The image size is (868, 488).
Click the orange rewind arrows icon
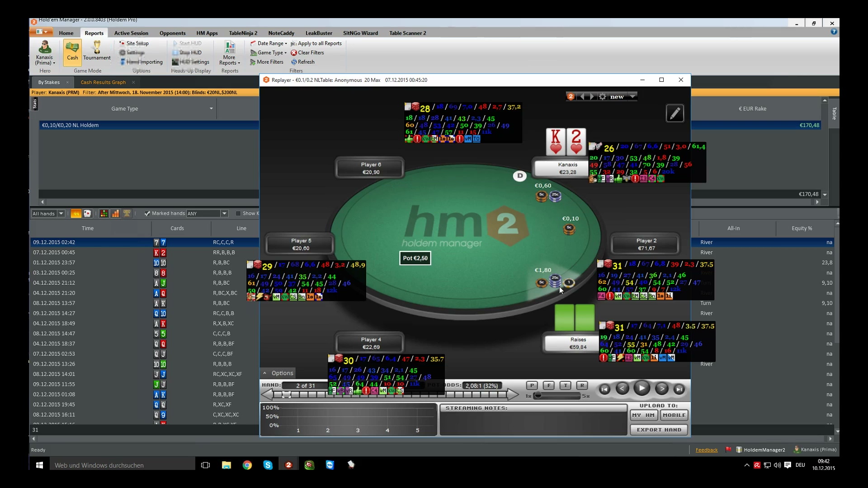[x=76, y=213]
